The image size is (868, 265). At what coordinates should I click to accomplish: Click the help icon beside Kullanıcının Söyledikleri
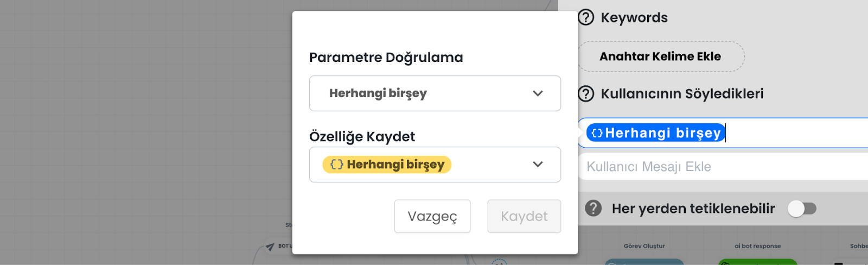coord(586,94)
